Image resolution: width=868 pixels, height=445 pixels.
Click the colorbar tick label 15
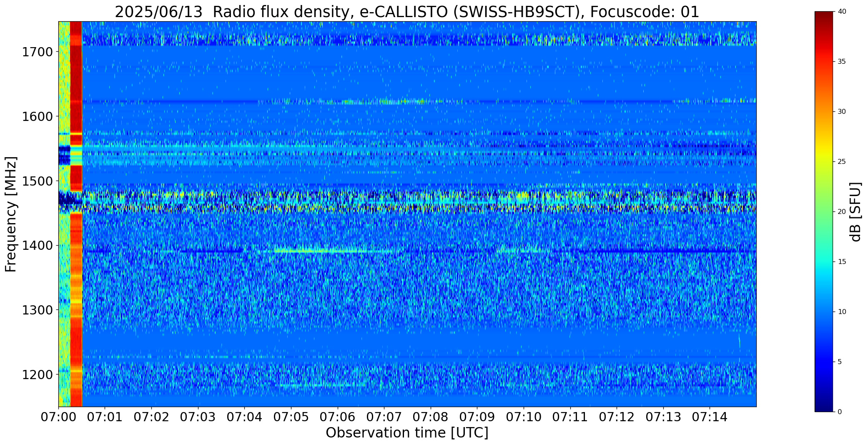coord(841,261)
